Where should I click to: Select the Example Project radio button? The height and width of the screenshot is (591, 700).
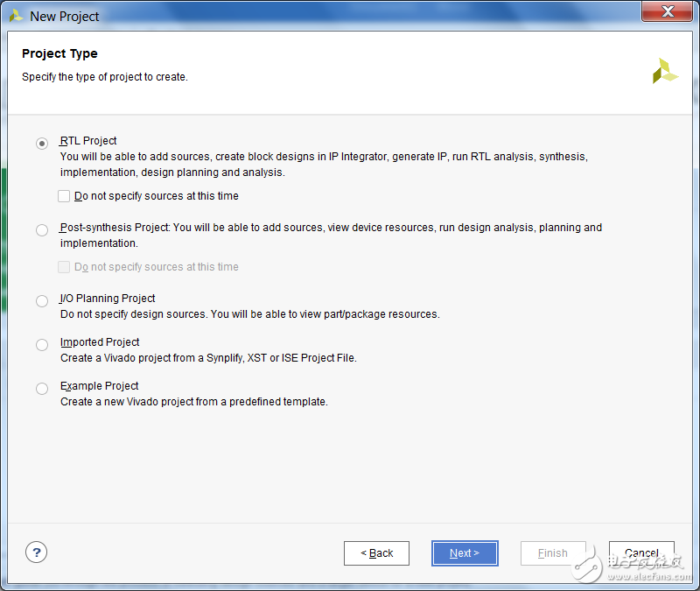(42, 389)
